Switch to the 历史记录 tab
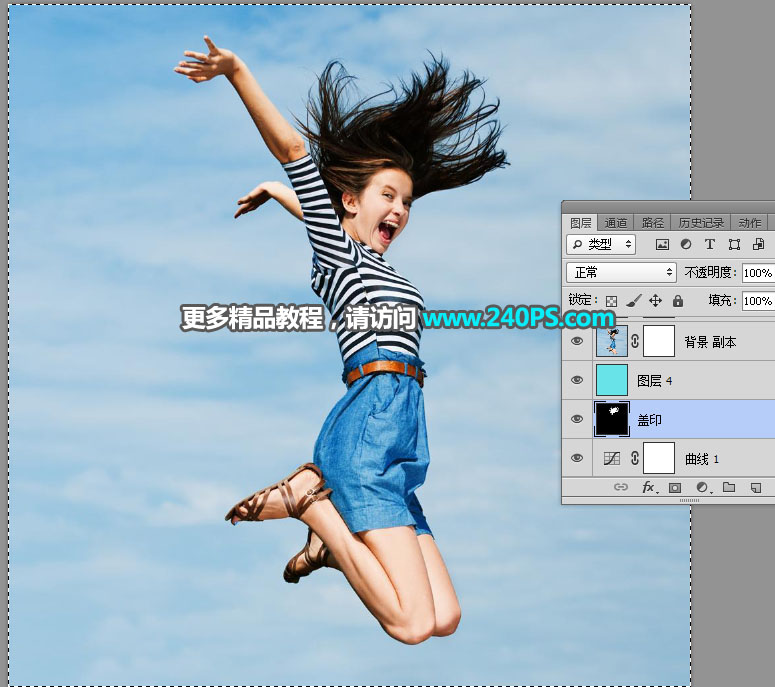775x687 pixels. (x=700, y=223)
